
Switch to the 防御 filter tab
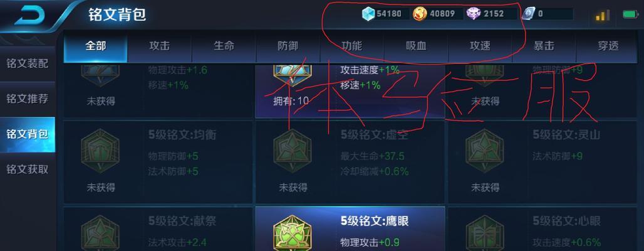(x=288, y=46)
